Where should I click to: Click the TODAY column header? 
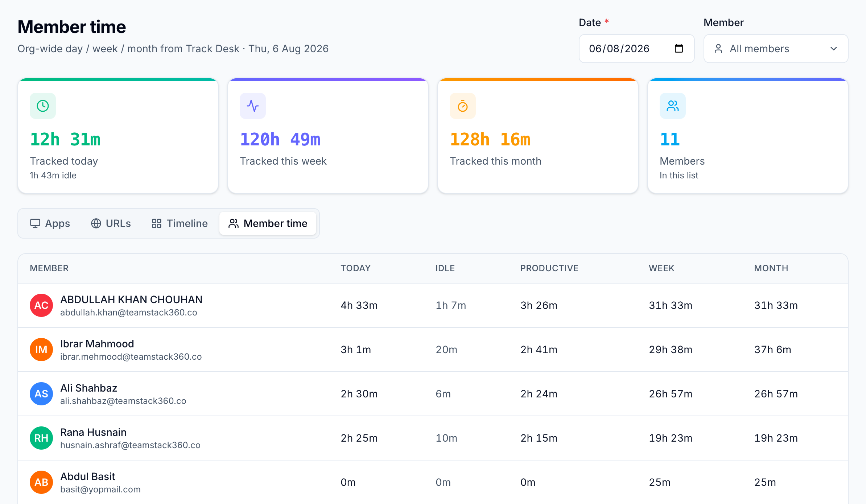coord(355,268)
